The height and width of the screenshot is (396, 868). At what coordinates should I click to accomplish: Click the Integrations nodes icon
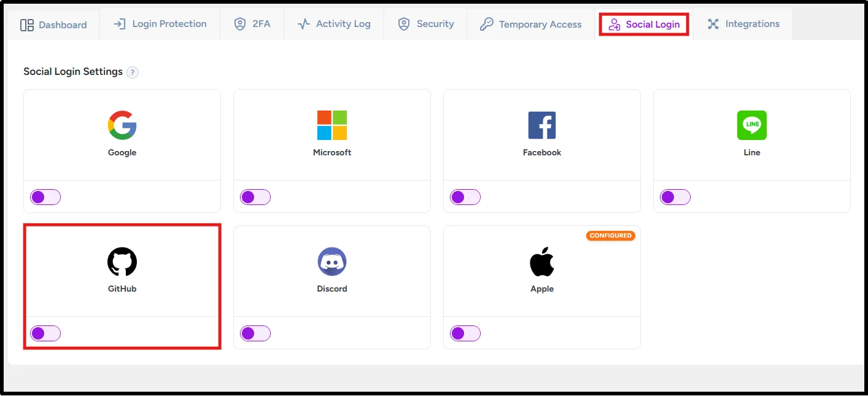coord(713,24)
